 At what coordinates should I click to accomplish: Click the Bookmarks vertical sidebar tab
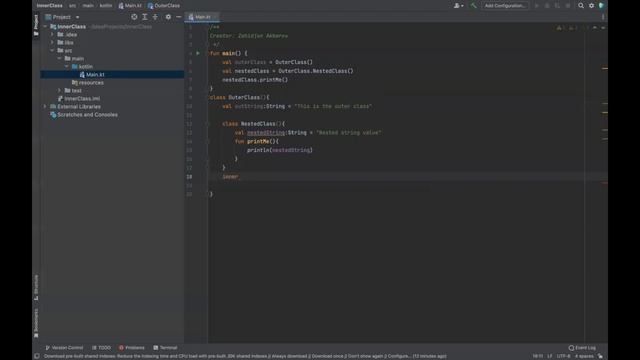tap(36, 323)
